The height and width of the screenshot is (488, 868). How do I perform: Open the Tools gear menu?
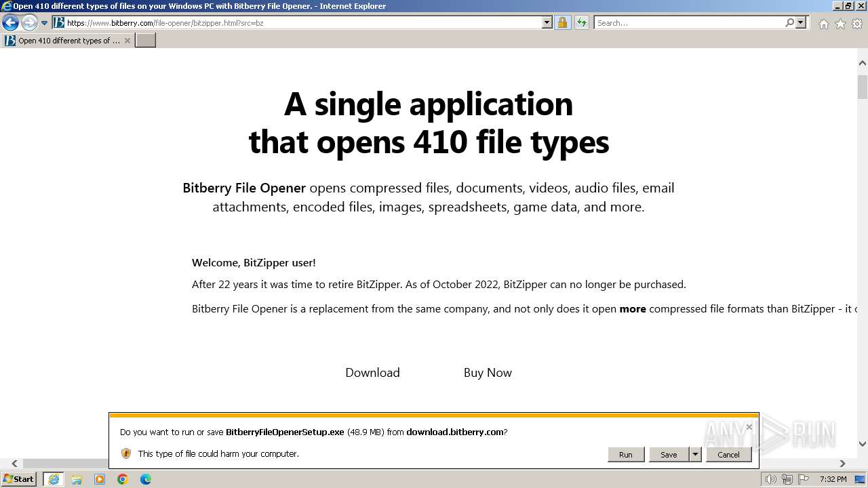click(857, 24)
